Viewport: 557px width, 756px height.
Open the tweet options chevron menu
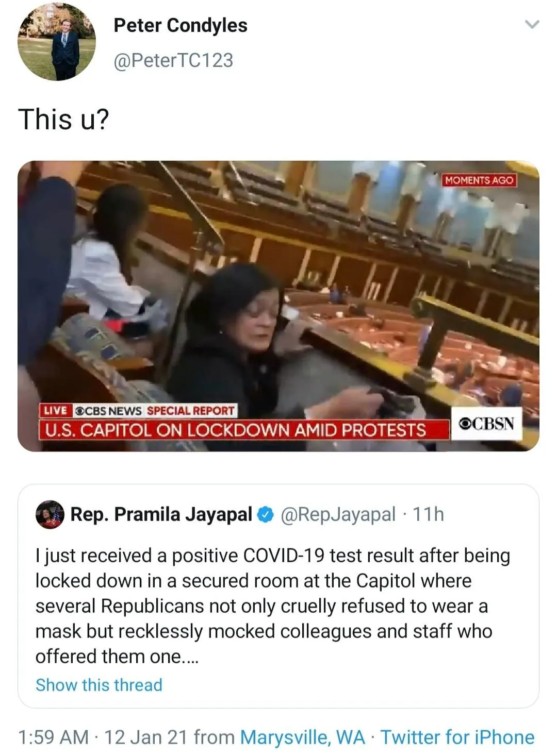pos(531,24)
